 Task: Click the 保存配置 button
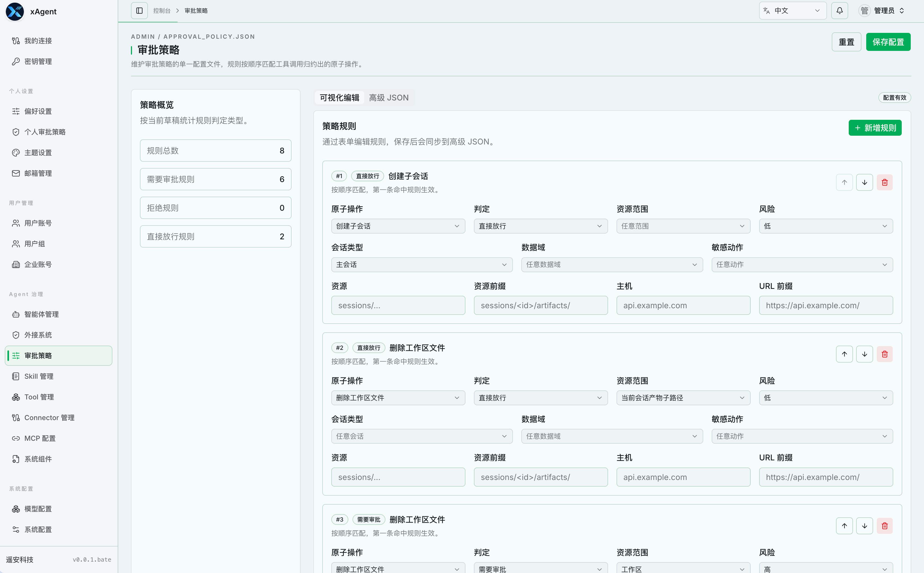[x=888, y=42]
